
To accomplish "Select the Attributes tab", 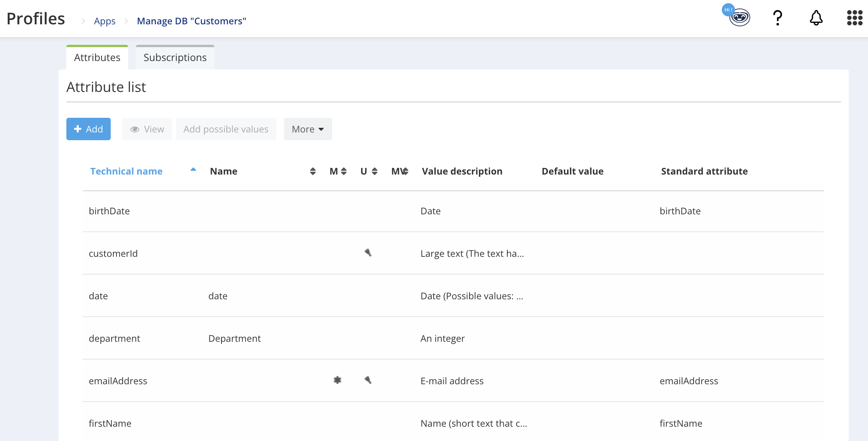I will click(97, 58).
